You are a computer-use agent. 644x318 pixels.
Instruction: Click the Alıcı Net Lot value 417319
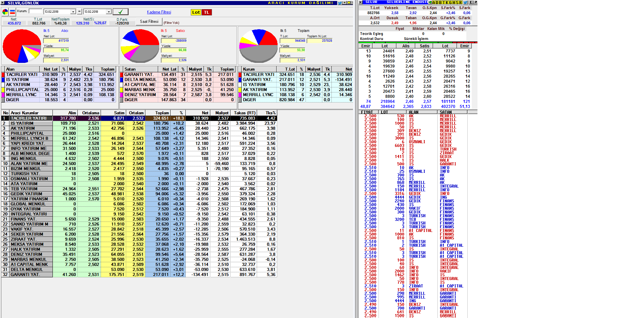(56, 41)
